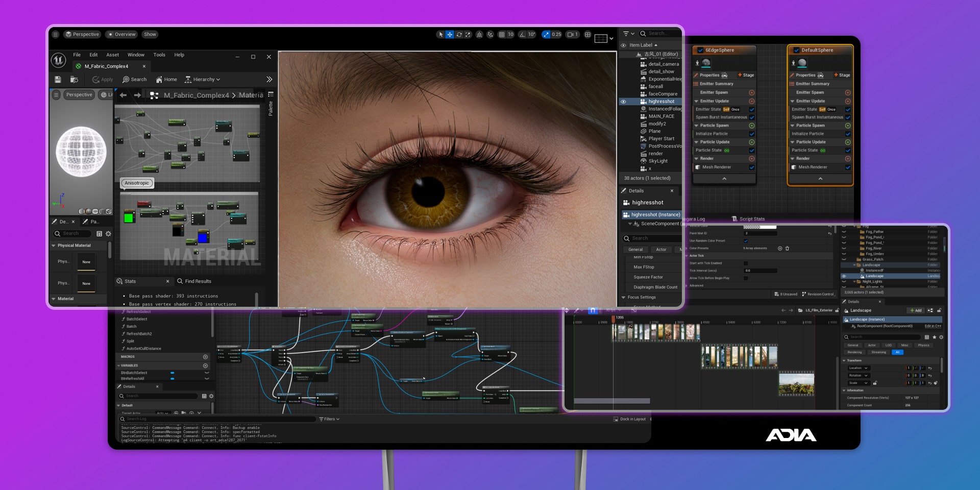Open the Location dropdown in Transform

point(858,368)
